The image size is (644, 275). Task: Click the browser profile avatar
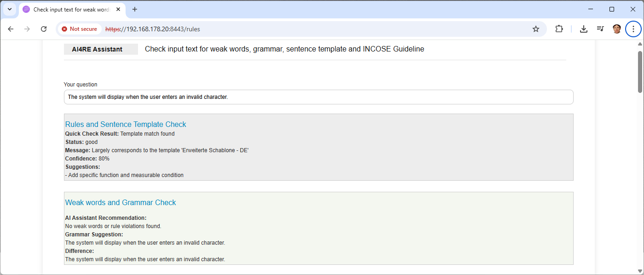(616, 29)
